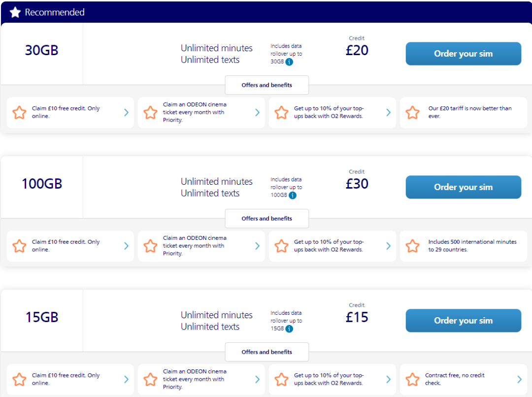The image size is (532, 397).
Task: Click the info icon beside 100GB data rollover
Action: (x=293, y=196)
